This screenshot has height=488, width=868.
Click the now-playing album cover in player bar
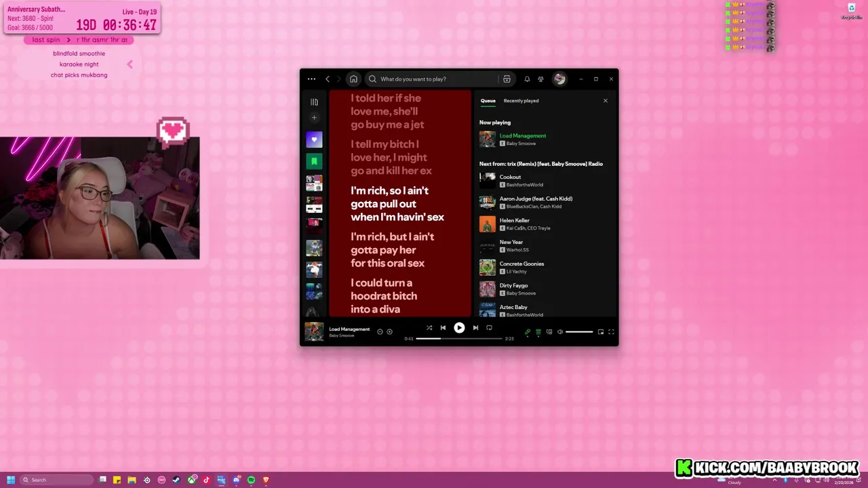pos(314,331)
